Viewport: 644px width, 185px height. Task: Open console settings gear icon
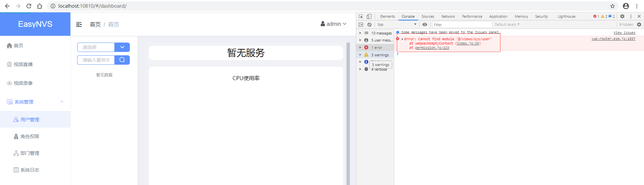click(639, 24)
